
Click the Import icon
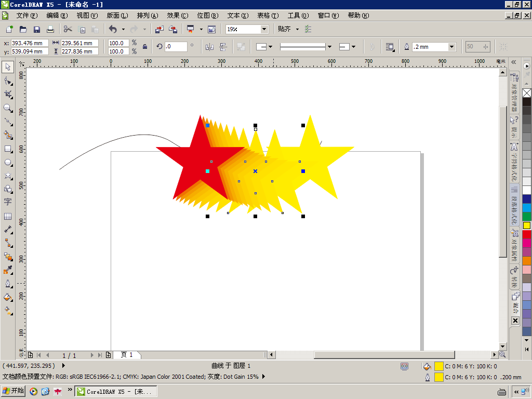coord(159,29)
